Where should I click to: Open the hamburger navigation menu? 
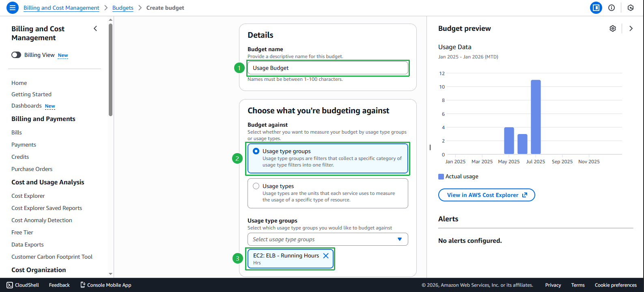[13, 8]
